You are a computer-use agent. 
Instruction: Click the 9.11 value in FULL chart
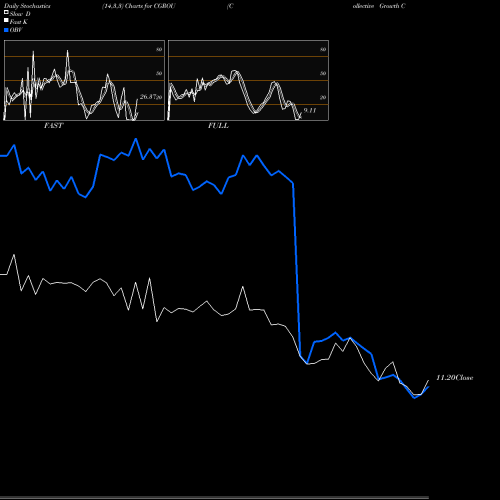point(310,110)
